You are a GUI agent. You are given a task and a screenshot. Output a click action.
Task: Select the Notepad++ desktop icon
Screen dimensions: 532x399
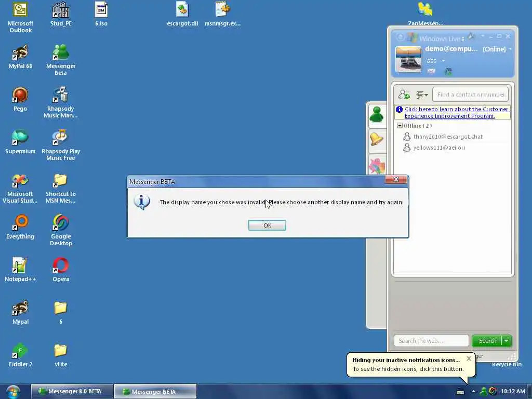(x=20, y=270)
